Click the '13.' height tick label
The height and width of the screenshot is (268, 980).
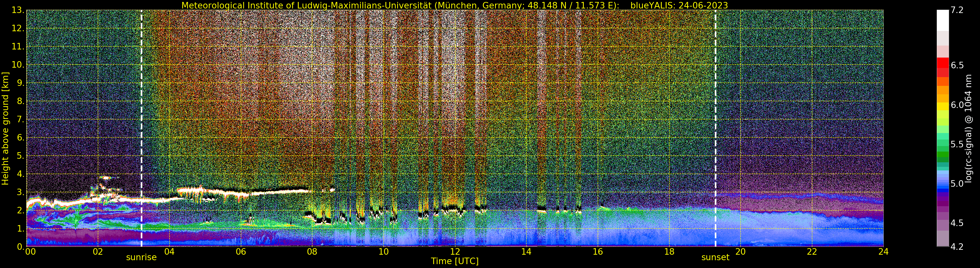click(18, 10)
